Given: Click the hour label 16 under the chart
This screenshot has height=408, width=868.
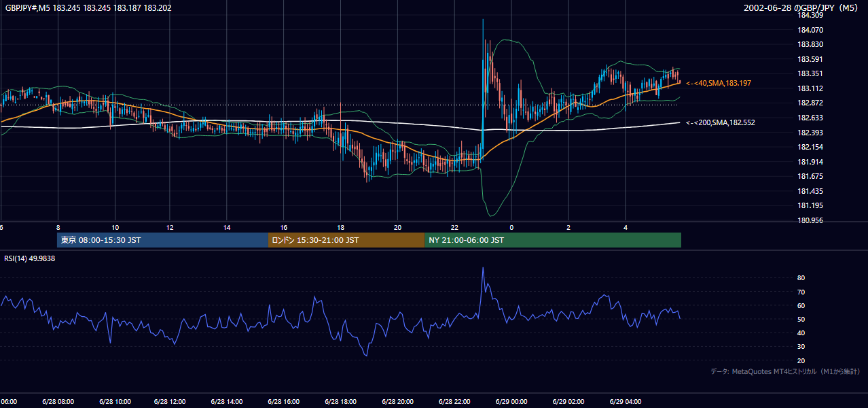Looking at the screenshot, I should [284, 228].
